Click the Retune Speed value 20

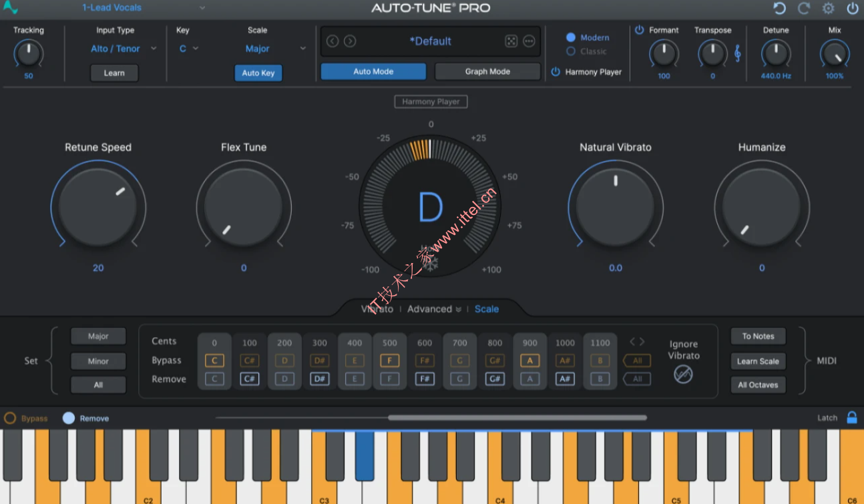click(x=98, y=268)
